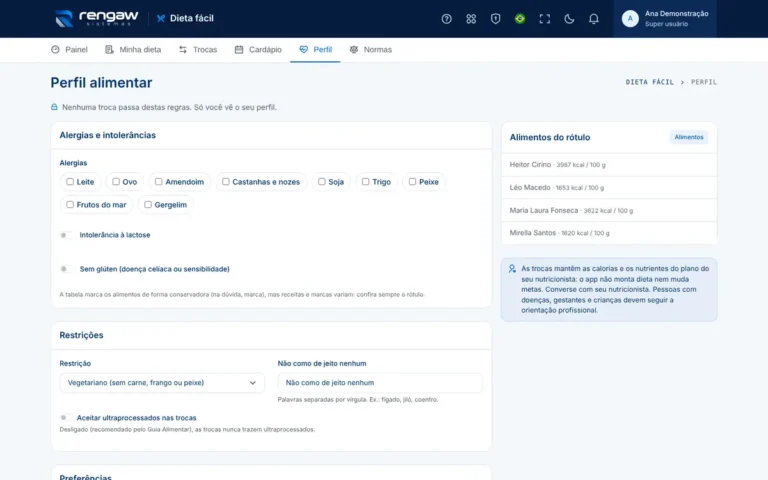Select the Heitor Cirino food row
Viewport: 768px width, 480px height.
click(x=609, y=165)
